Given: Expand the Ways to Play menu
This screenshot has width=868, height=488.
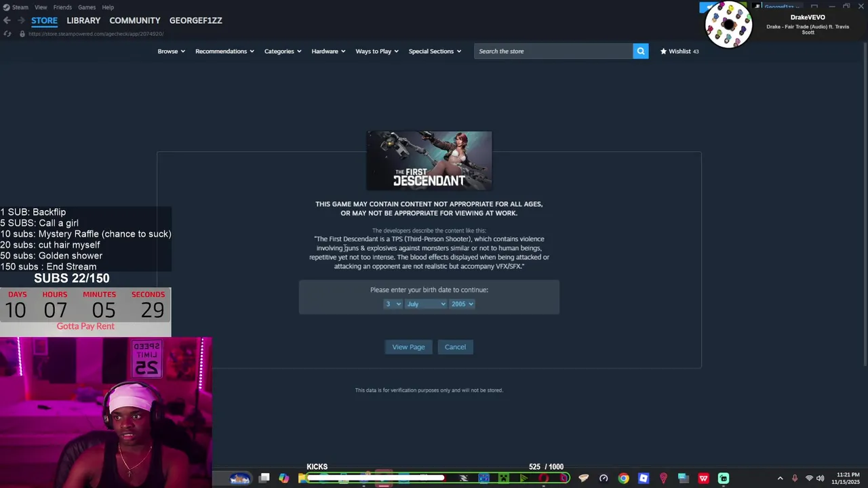Looking at the screenshot, I should 377,51.
